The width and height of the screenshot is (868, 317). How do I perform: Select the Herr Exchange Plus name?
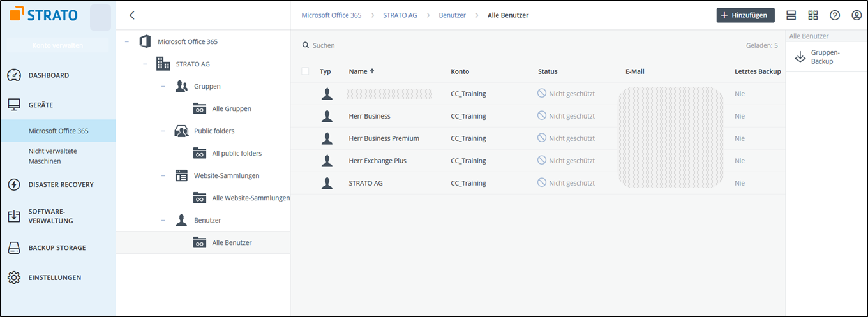tap(378, 161)
